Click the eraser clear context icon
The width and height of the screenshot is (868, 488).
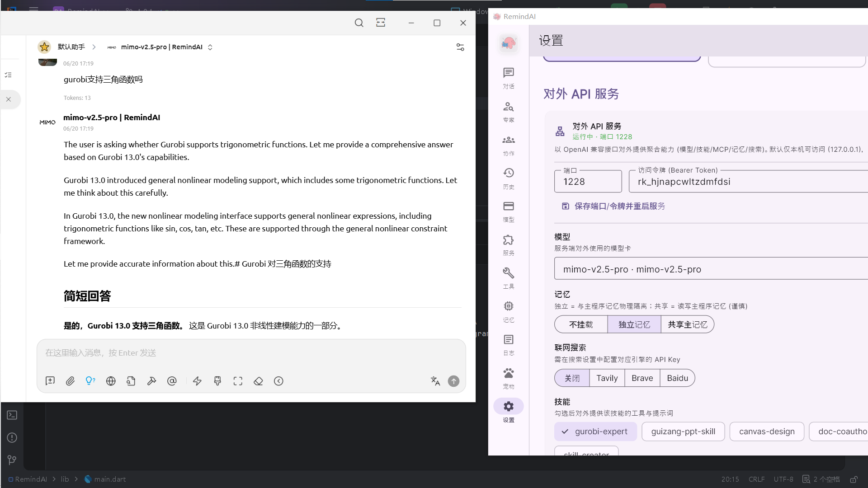pos(258,381)
